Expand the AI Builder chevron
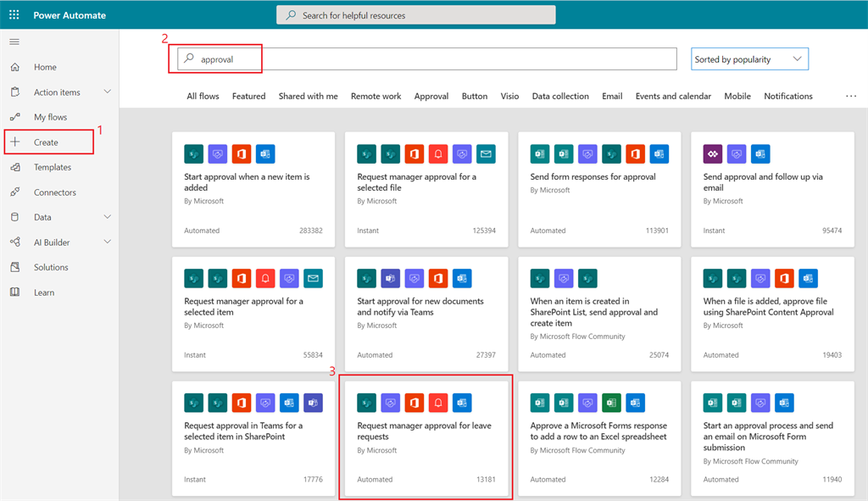Viewport: 868px width, 501px height. tap(108, 242)
